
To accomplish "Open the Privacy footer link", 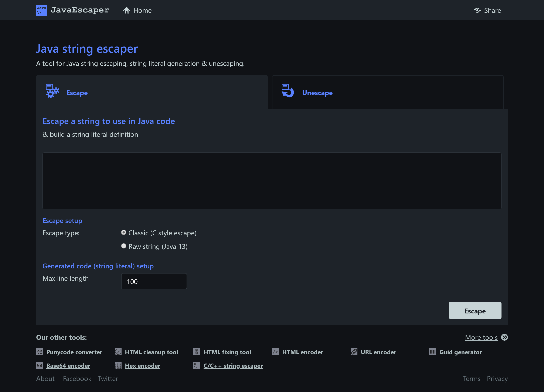I will (x=497, y=379).
